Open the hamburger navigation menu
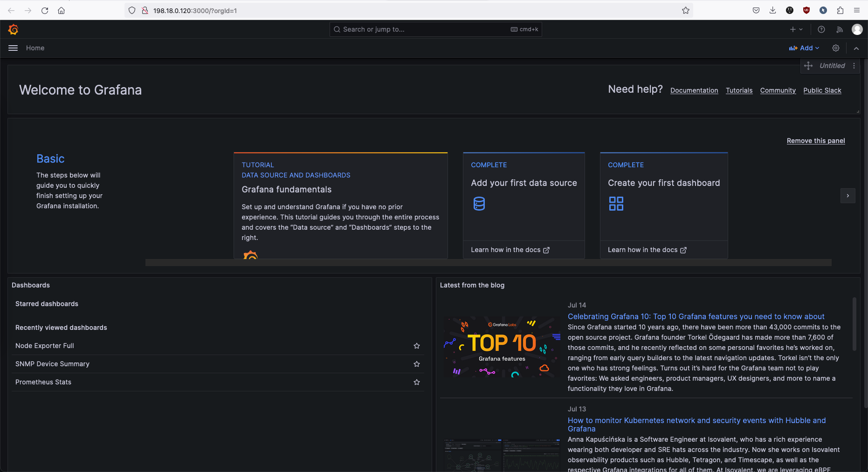This screenshot has width=868, height=472. 13,48
